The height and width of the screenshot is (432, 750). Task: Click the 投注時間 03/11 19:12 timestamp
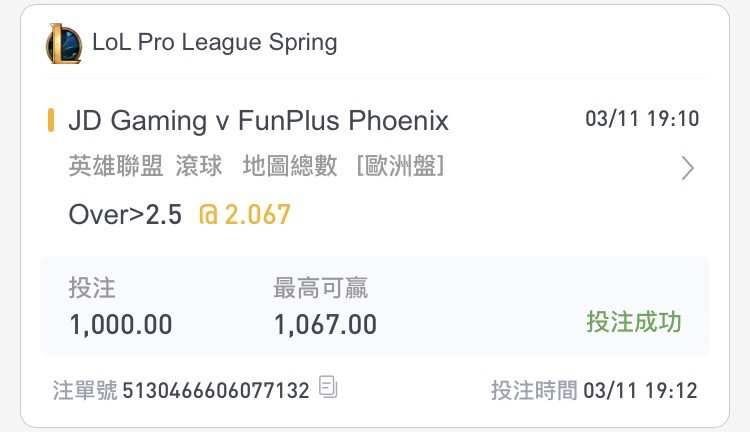pos(594,390)
